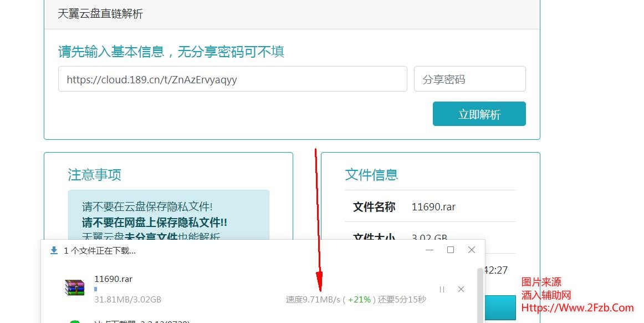
Task: Click the 天翼云盘直链解析 panel title
Action: tap(100, 13)
